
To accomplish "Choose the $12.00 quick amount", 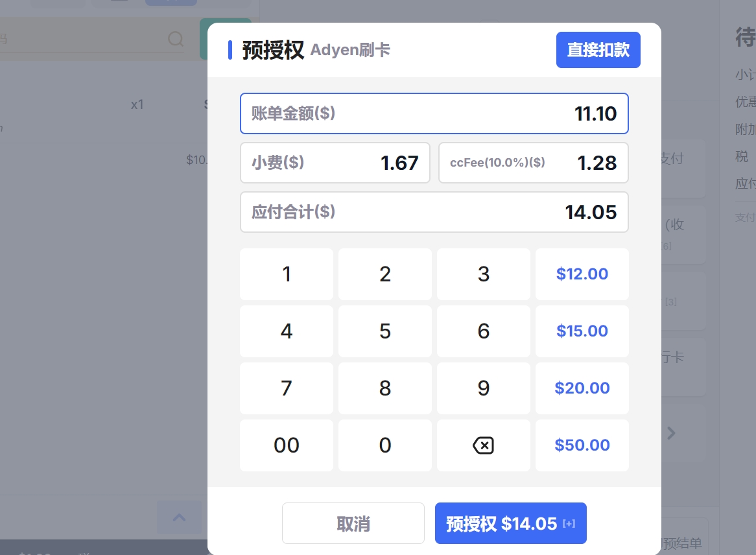I will click(582, 274).
